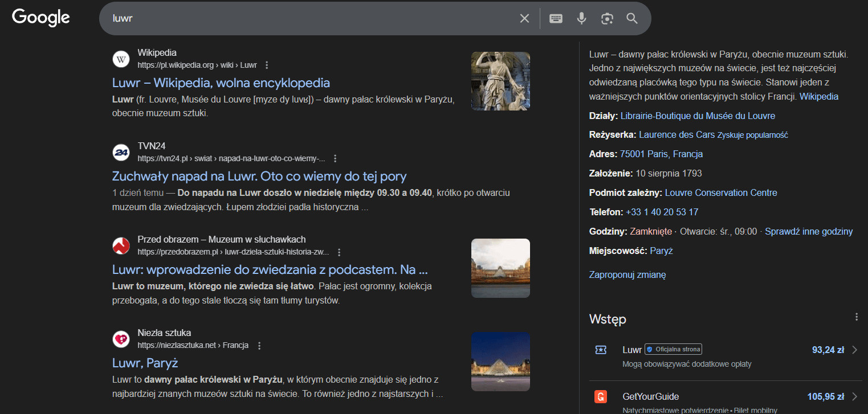Open the Wikipedia result options menu

[x=267, y=65]
